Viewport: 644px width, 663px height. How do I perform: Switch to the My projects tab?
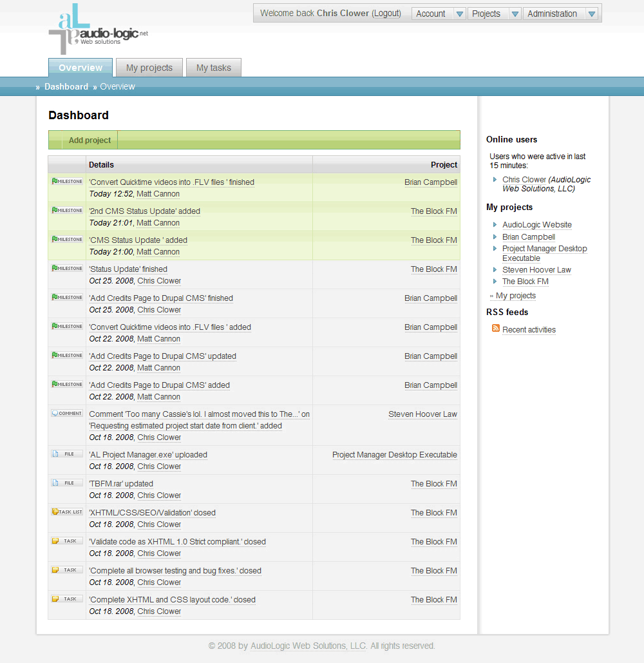149,67
